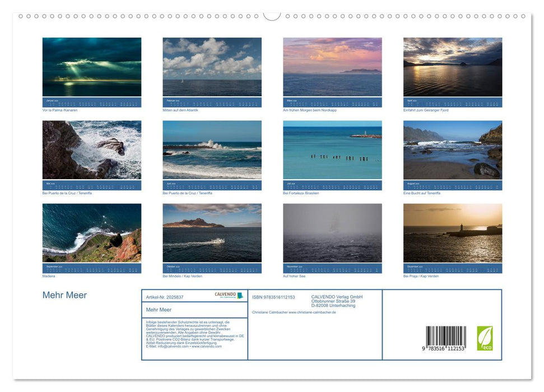This screenshot has width=544, height=392.
Task: Click the 'Mehr Meer' calendar title
Action: tap(66, 295)
